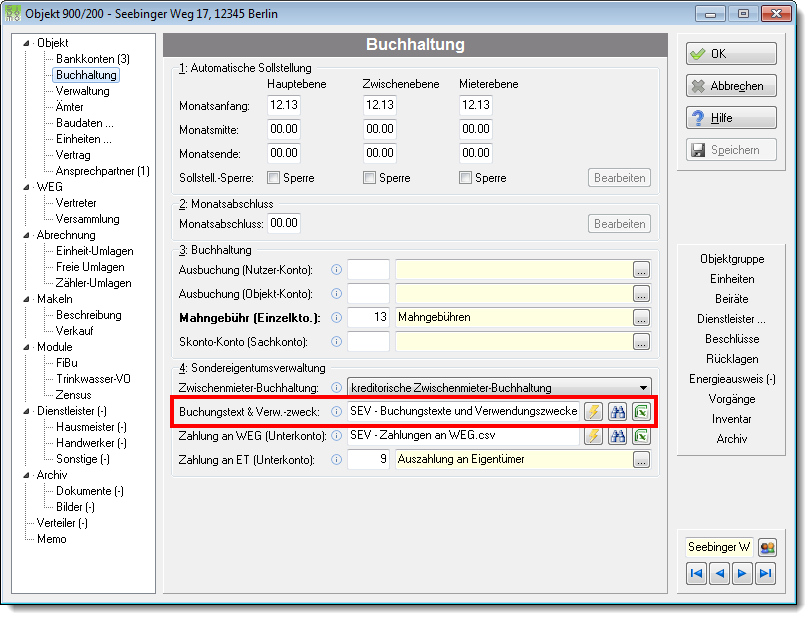Viewport: 812px width, 620px height.
Task: Confirm with the OK button
Action: pyautogui.click(x=731, y=54)
